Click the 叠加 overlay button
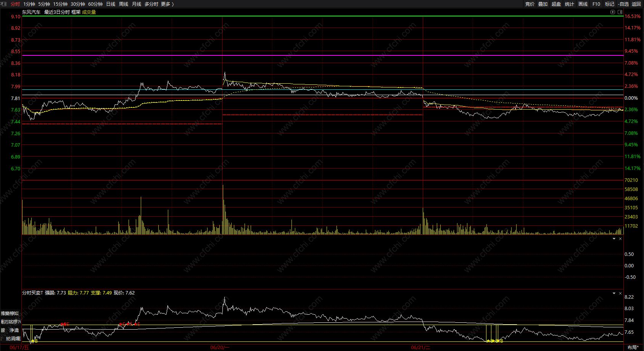Viewport: 644px width, 351px height. [x=543, y=4]
